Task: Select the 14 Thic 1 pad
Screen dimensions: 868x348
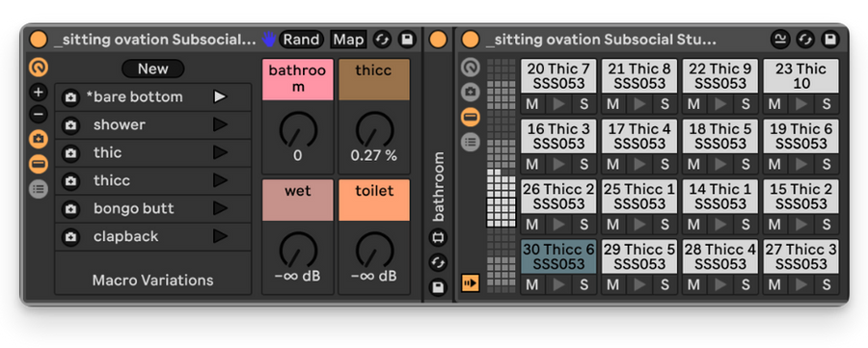Action: click(x=720, y=197)
